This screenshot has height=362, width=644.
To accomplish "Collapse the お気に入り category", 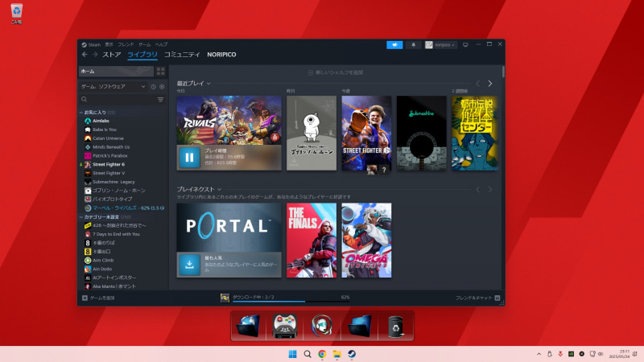I will click(x=81, y=113).
